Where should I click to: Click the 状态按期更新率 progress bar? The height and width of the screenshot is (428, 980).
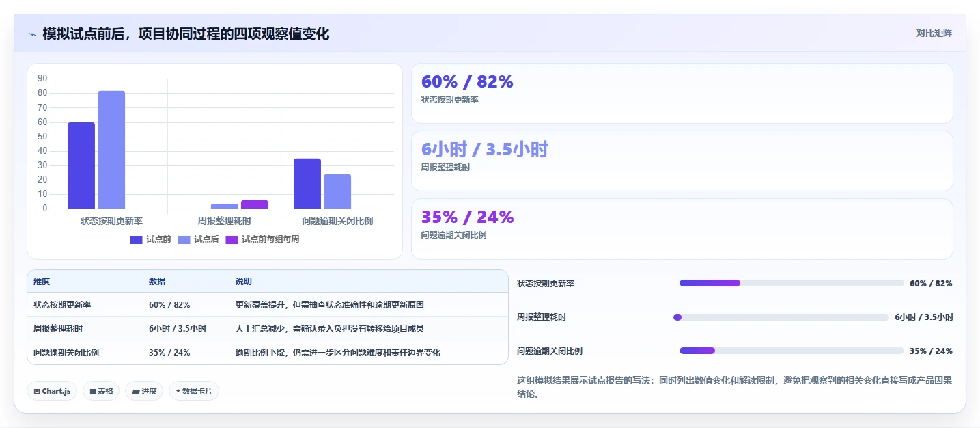pyautogui.click(x=792, y=283)
